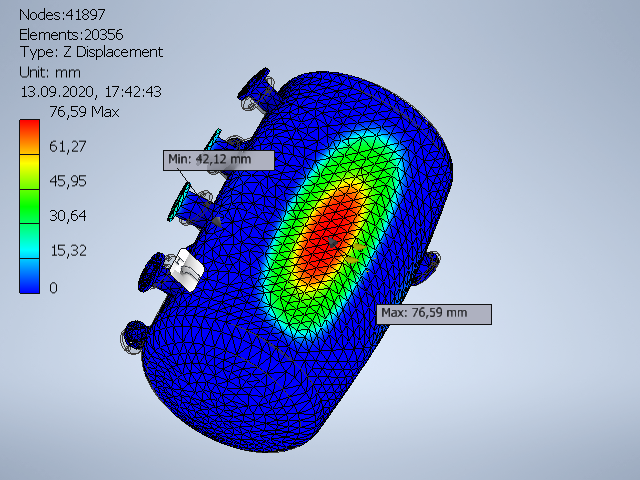Click the 'Min: 42,12 mm' probe label
This screenshot has height=480, width=640.
coord(218,160)
